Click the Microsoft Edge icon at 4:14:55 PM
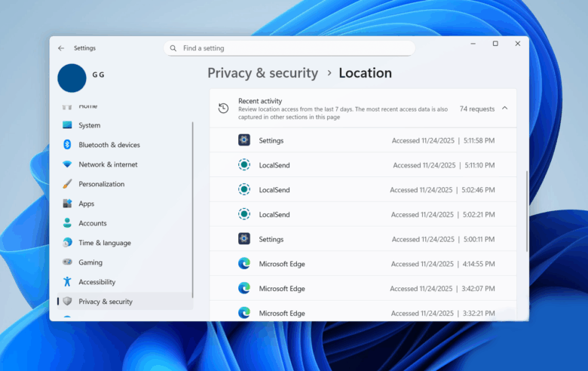588x371 pixels. point(244,264)
